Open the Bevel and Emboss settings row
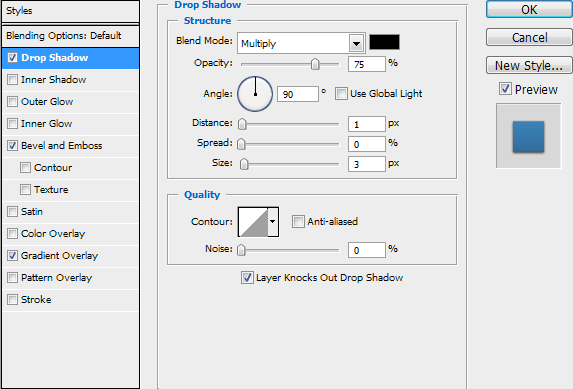The height and width of the screenshot is (389, 573). click(71, 146)
